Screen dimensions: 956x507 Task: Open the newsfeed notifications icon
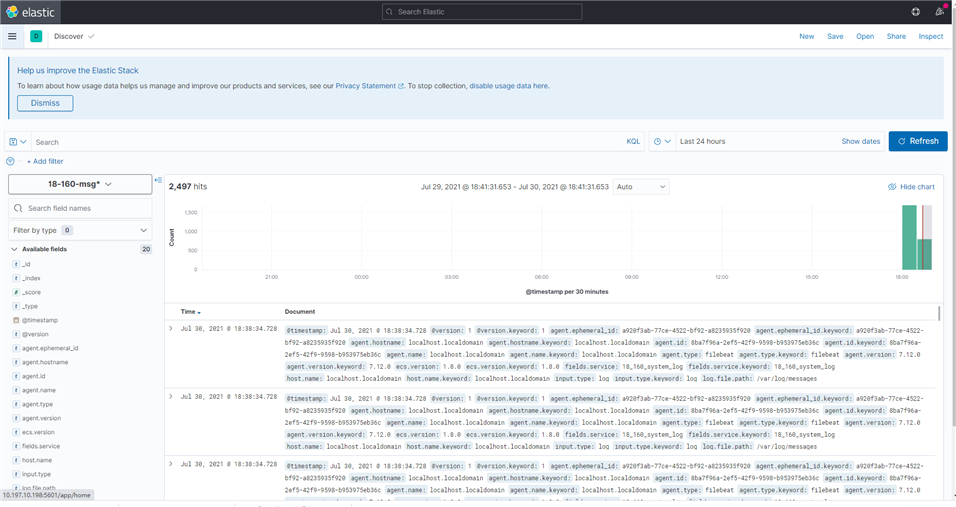[940, 12]
